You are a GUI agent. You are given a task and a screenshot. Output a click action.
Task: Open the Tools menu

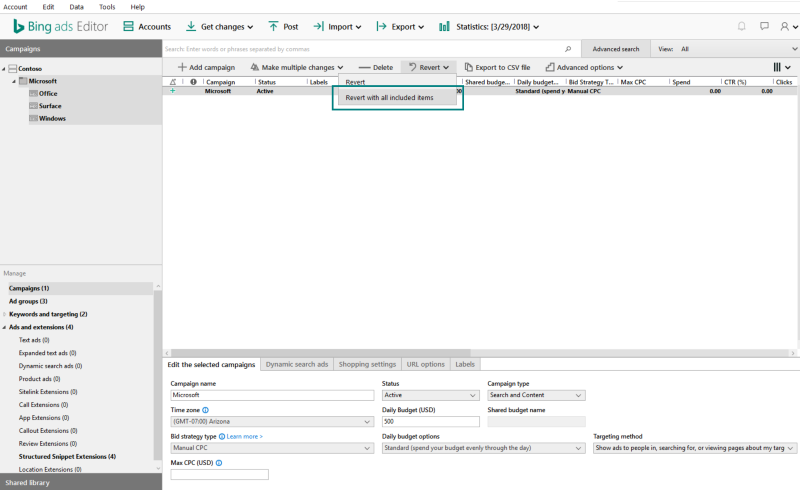[107, 7]
